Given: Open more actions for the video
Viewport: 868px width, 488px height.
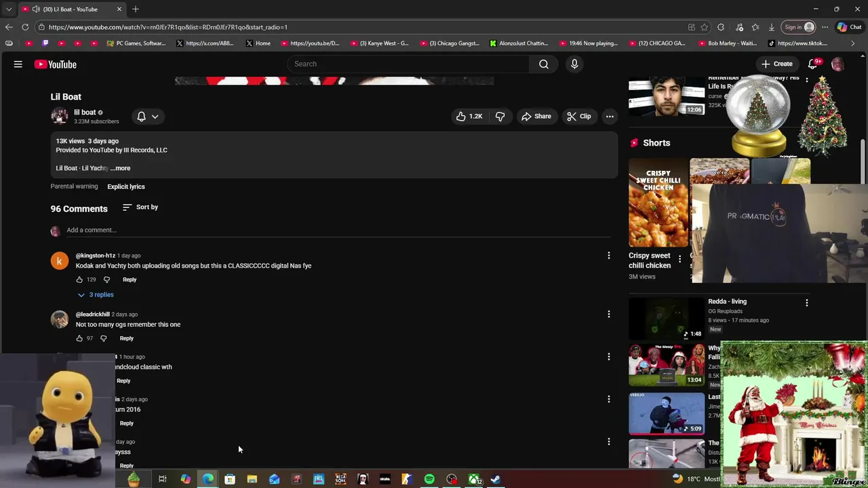Looking at the screenshot, I should 610,117.
